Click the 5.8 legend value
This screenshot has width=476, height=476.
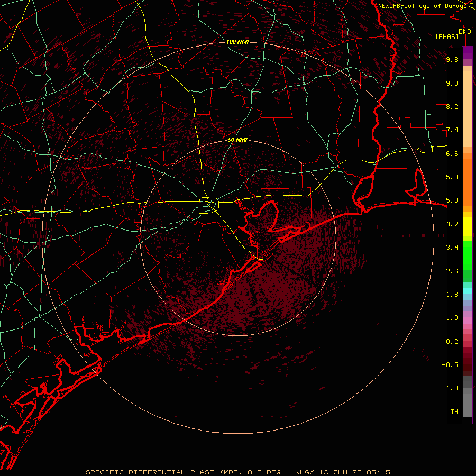click(x=452, y=177)
